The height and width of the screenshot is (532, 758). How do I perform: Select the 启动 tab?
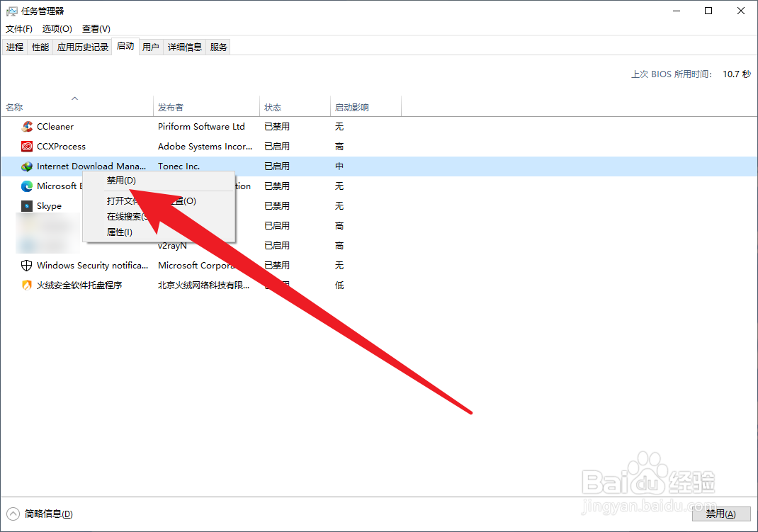pos(125,46)
